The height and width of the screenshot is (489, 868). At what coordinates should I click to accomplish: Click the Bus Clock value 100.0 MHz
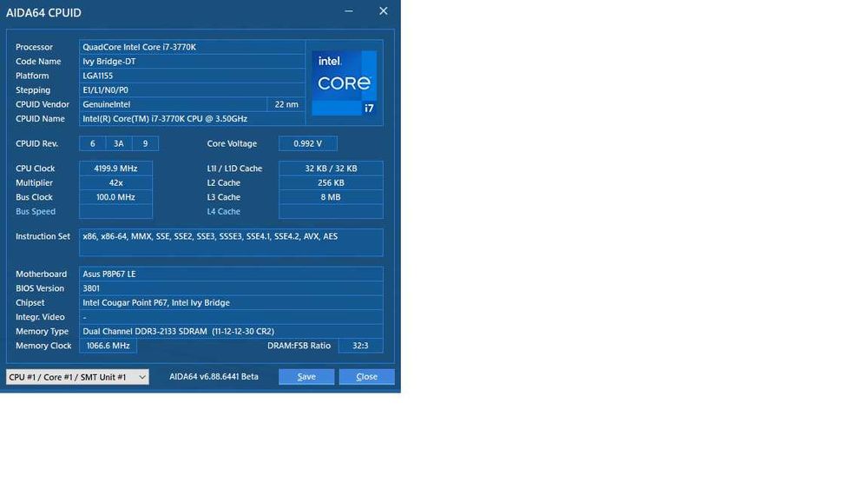coord(115,197)
